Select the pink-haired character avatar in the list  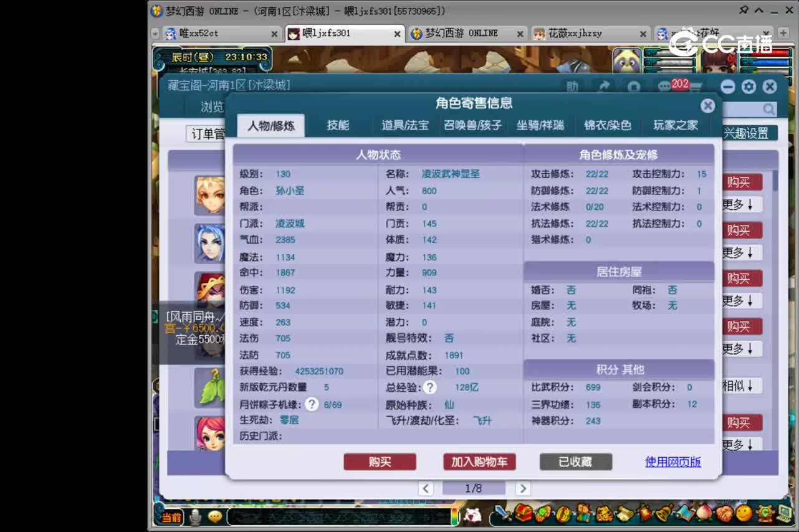[x=209, y=433]
